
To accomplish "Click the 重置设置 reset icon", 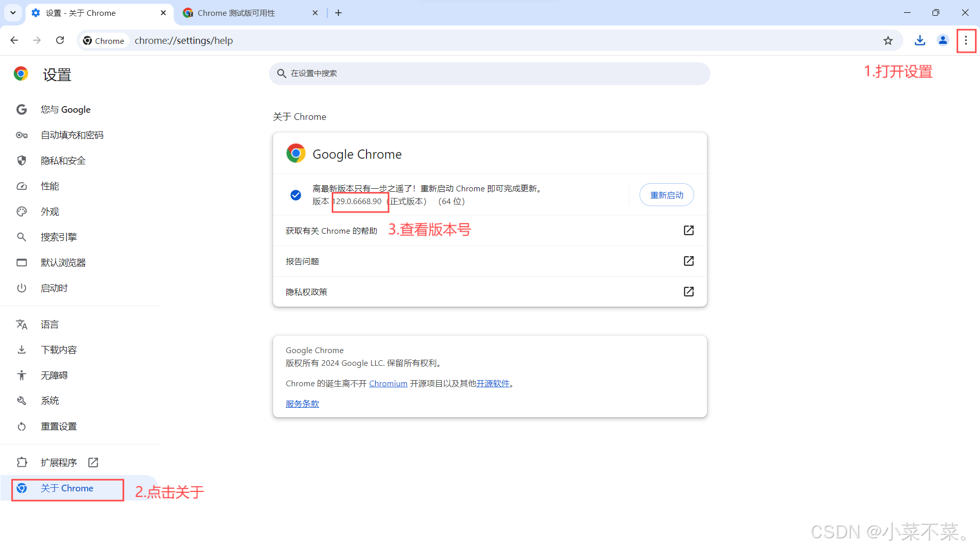I will pos(21,426).
